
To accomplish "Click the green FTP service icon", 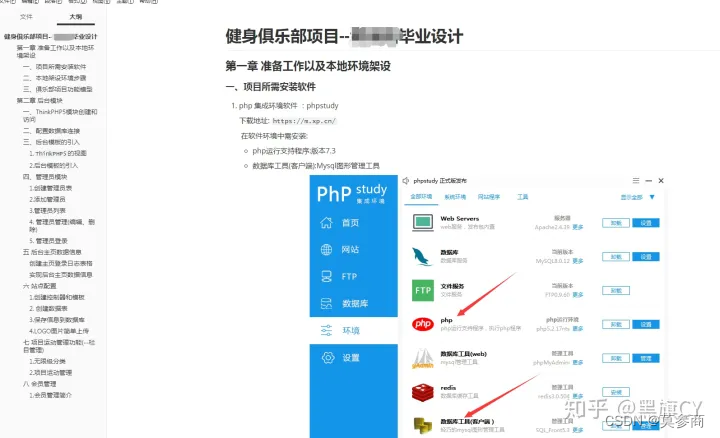I will click(x=423, y=290).
